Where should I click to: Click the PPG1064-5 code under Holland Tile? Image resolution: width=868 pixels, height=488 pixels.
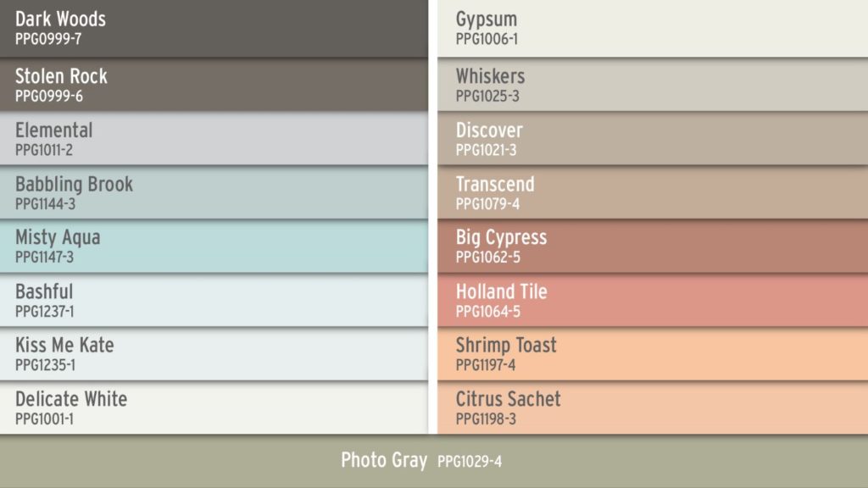click(487, 312)
